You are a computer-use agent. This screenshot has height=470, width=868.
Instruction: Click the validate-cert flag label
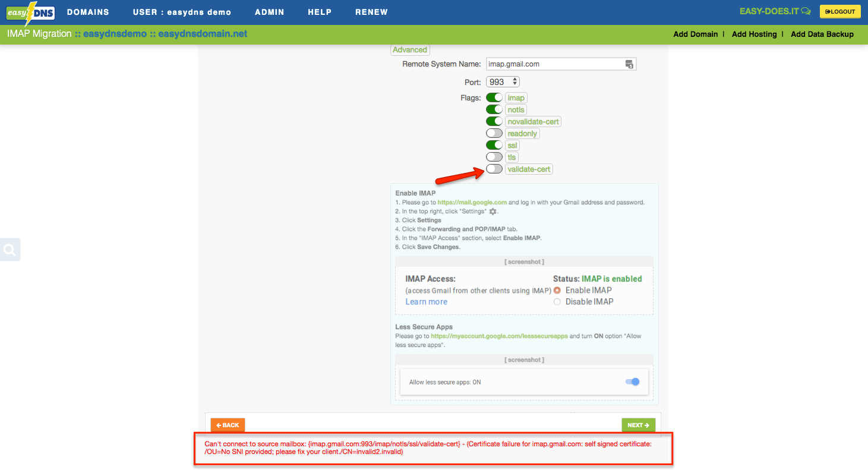coord(529,169)
